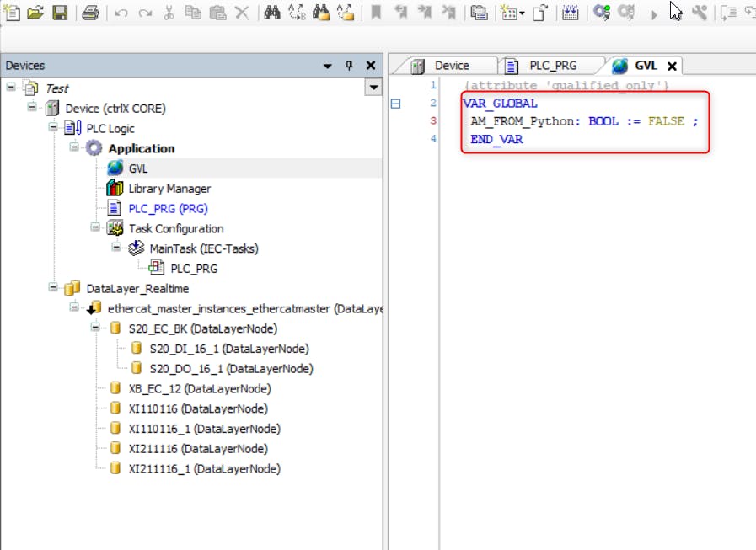Image resolution: width=756 pixels, height=550 pixels.
Task: Click the binoculars-with-folder Find in Project icon
Action: click(321, 13)
